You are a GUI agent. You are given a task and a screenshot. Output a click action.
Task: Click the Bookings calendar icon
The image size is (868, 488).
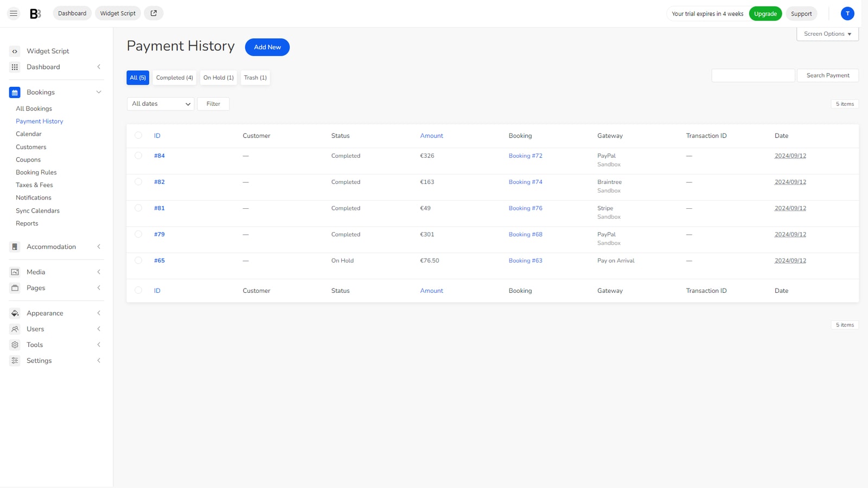14,92
